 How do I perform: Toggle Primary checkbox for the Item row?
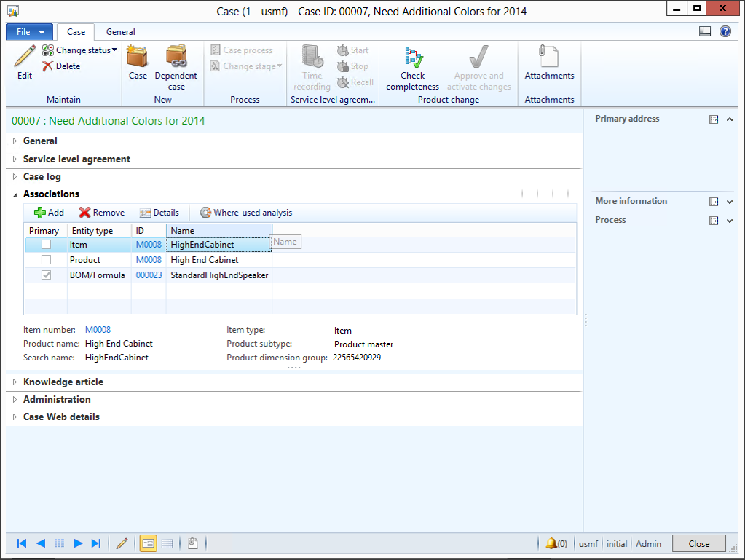46,245
